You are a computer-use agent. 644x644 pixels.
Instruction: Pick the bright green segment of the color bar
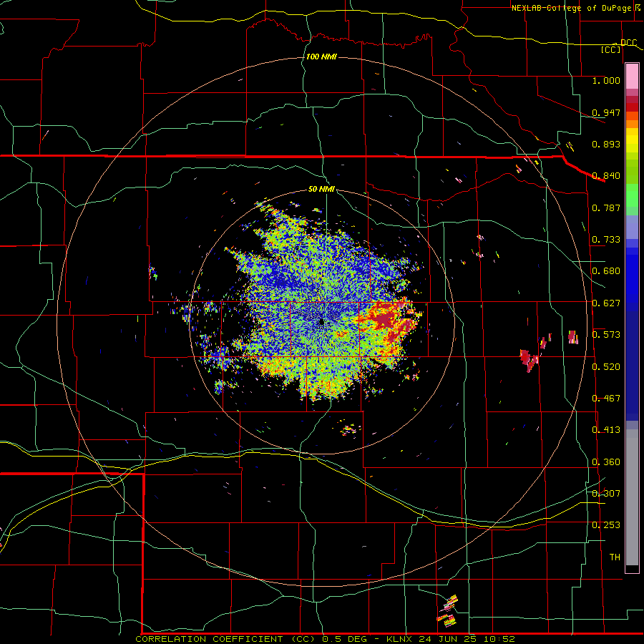[x=632, y=195]
